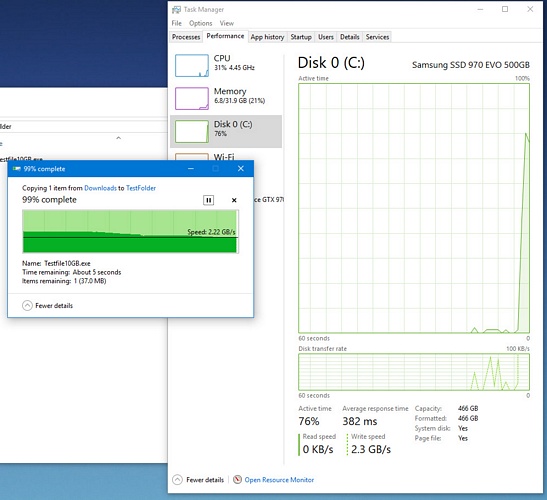The image size is (547, 500).
Task: Open the Options menu in Task Manager
Action: coord(201,23)
